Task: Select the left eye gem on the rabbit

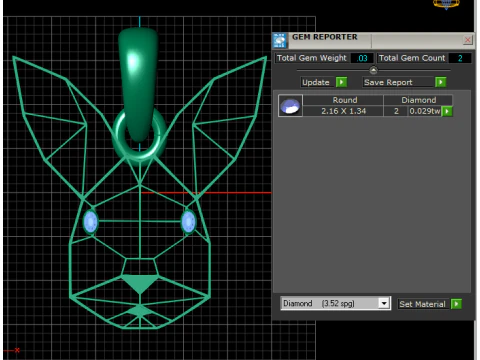Action: (x=90, y=222)
